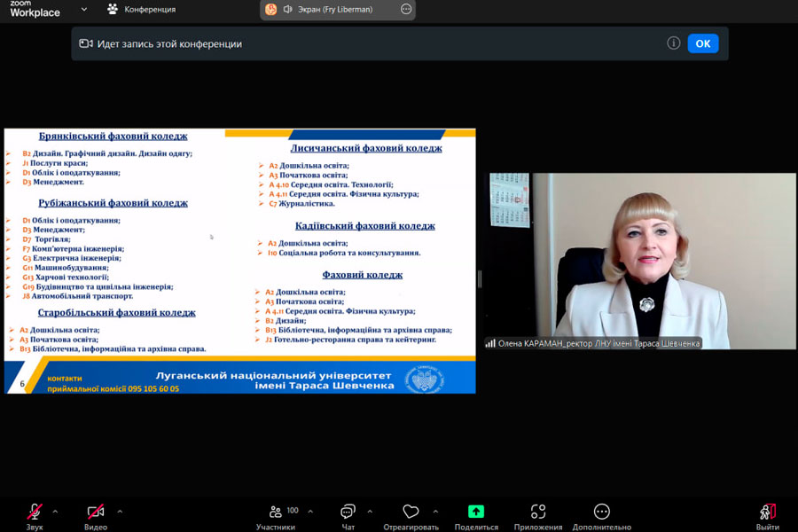Click Старобільський фаховий коледж heading
This screenshot has width=798, height=532.
[x=116, y=313]
